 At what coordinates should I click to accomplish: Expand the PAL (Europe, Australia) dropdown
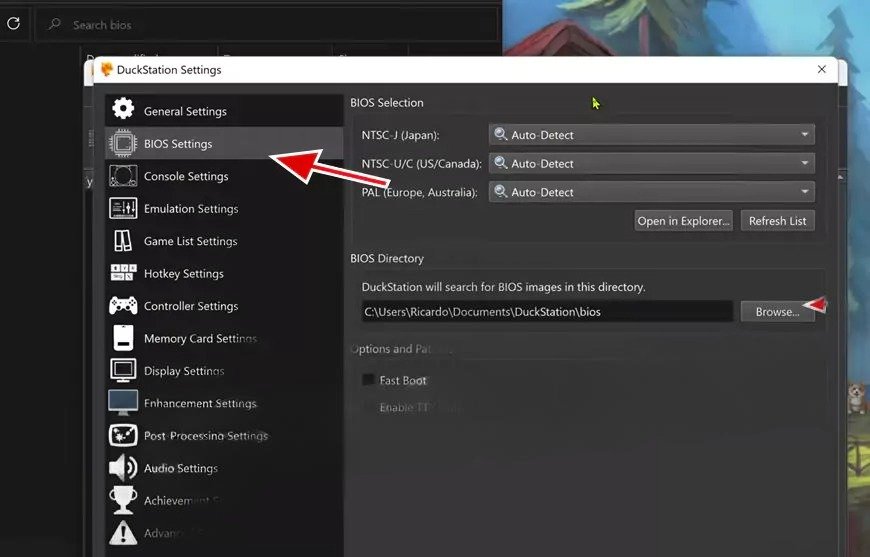[652, 192]
